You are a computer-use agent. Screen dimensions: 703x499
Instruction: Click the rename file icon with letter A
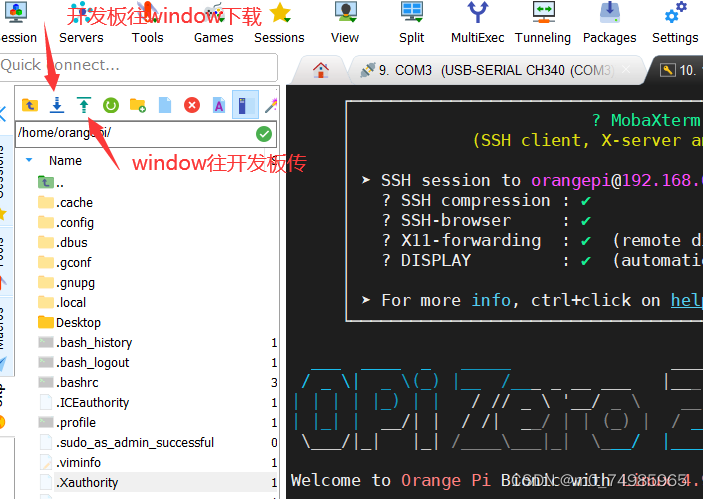click(x=219, y=105)
